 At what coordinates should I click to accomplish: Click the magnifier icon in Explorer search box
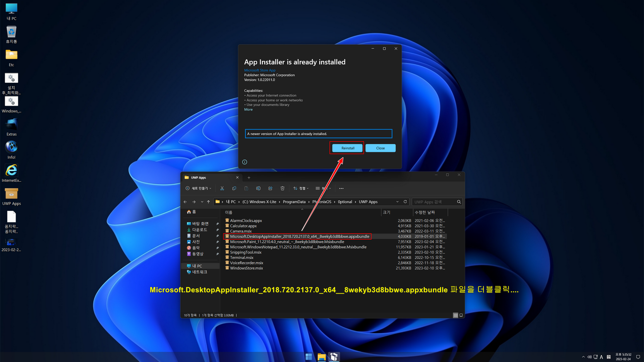coord(459,202)
